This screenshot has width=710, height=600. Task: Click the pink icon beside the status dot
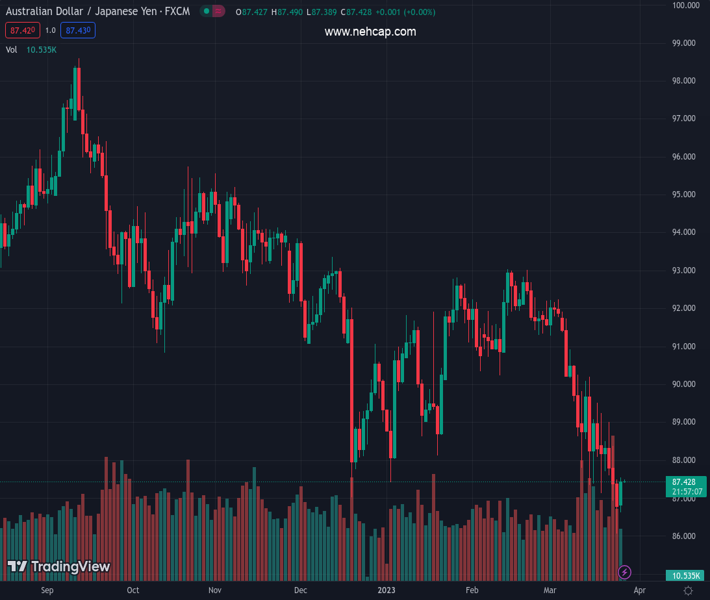pos(220,12)
